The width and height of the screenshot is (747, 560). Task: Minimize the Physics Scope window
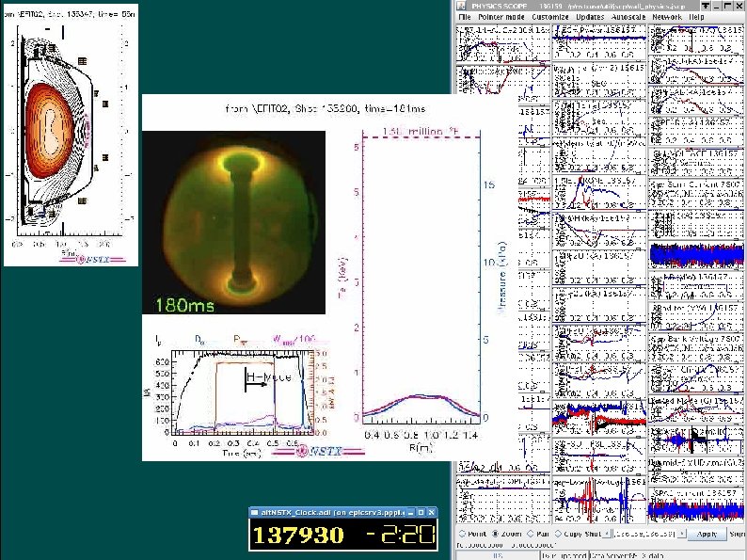pyautogui.click(x=717, y=6)
